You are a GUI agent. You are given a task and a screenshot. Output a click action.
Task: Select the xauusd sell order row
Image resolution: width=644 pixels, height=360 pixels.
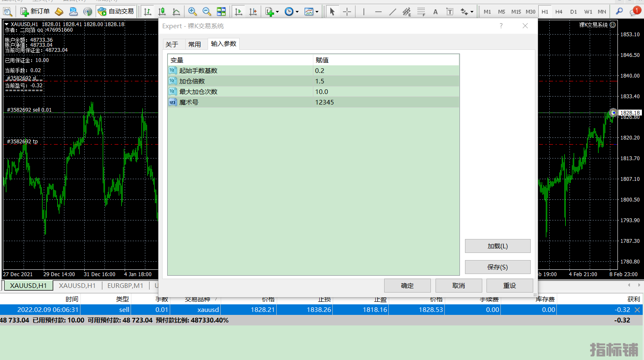tap(321, 309)
